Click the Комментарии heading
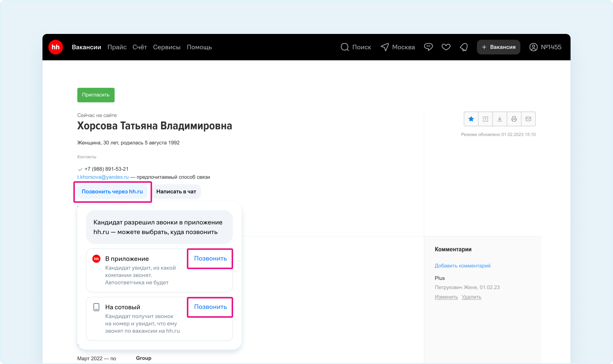Image resolution: width=613 pixels, height=364 pixels. click(453, 249)
